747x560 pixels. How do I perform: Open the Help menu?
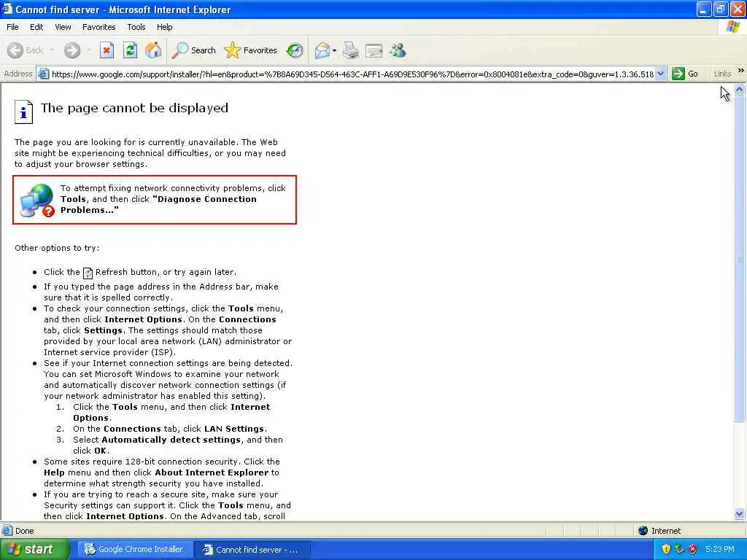pyautogui.click(x=164, y=27)
